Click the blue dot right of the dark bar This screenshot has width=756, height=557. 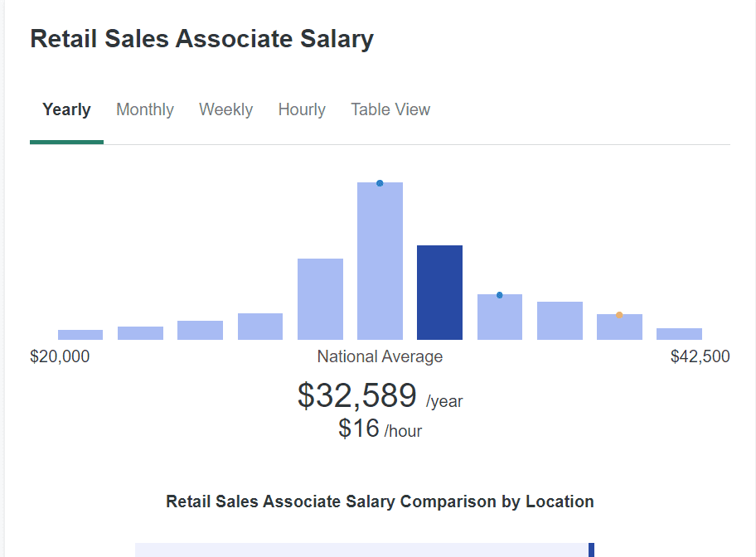click(499, 295)
